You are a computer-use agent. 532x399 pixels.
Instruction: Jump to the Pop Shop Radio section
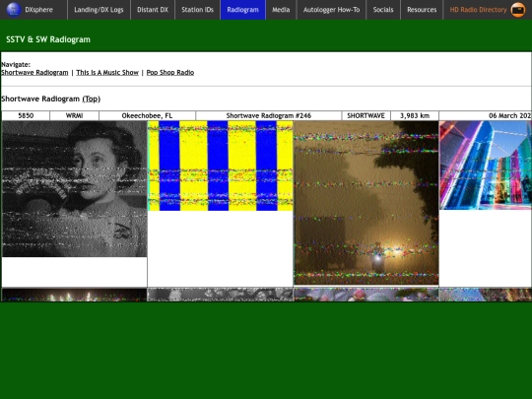coord(170,72)
